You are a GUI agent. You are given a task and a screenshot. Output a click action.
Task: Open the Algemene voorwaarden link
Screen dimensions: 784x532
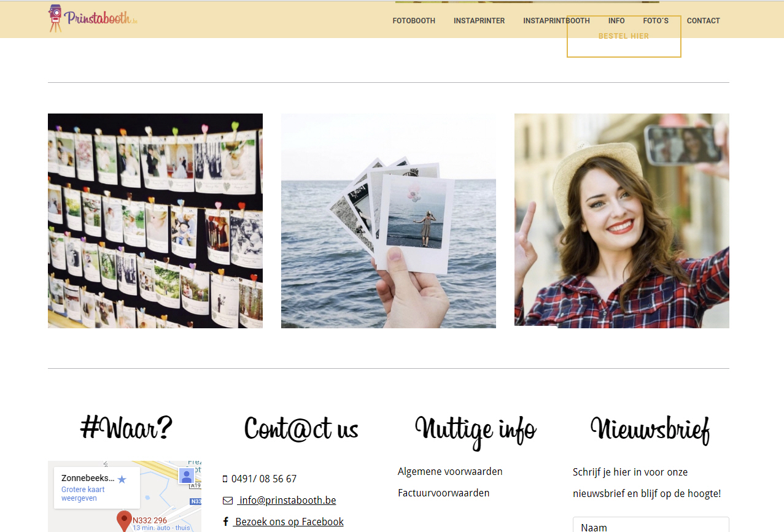click(450, 472)
